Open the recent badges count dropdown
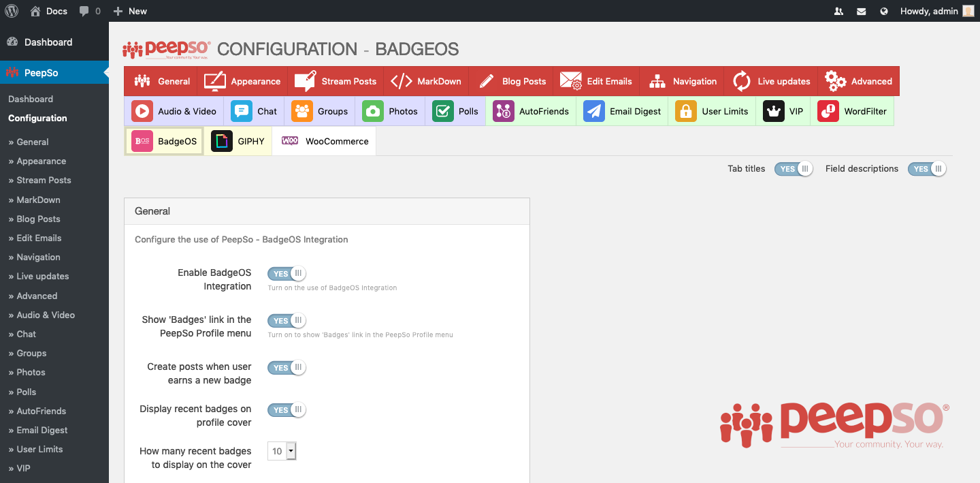The image size is (980, 483). click(x=282, y=451)
